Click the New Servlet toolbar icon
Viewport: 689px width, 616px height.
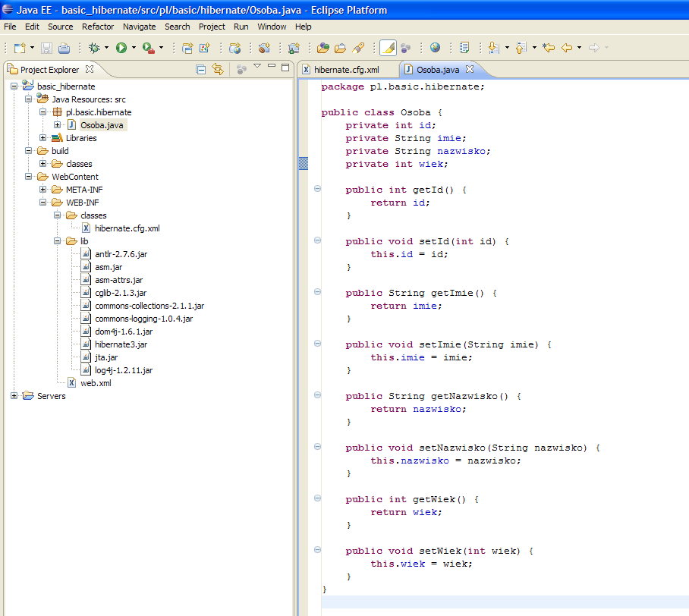coord(264,48)
